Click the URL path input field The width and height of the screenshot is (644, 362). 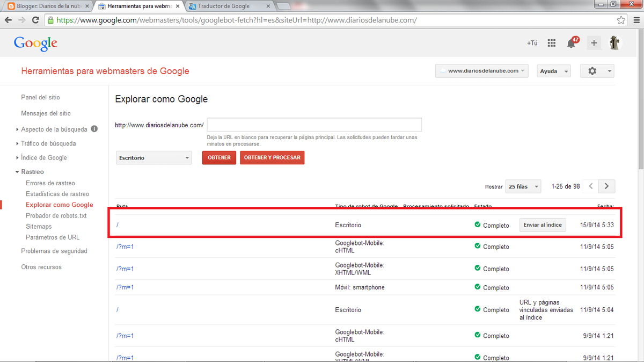point(314,125)
